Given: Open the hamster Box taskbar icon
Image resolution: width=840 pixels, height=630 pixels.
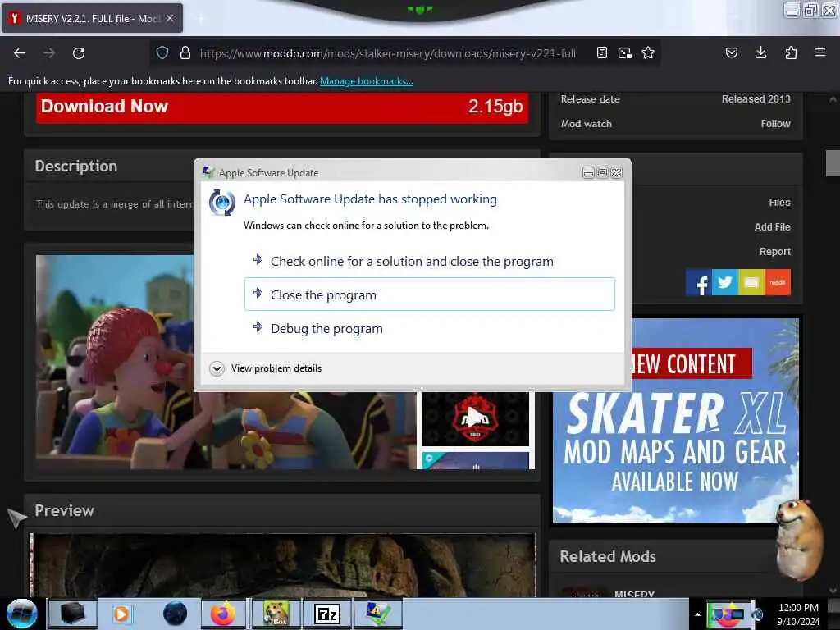Looking at the screenshot, I should [276, 614].
